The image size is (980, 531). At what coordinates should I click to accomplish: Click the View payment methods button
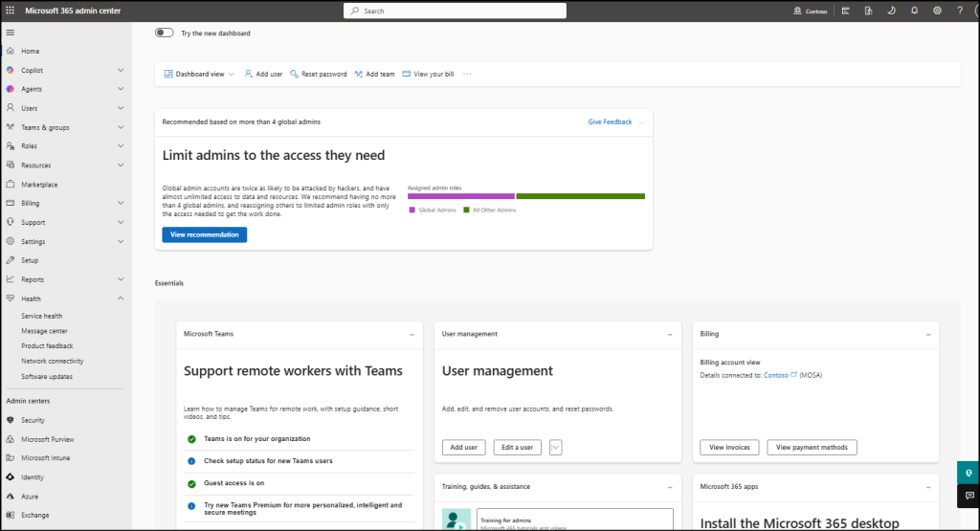812,448
